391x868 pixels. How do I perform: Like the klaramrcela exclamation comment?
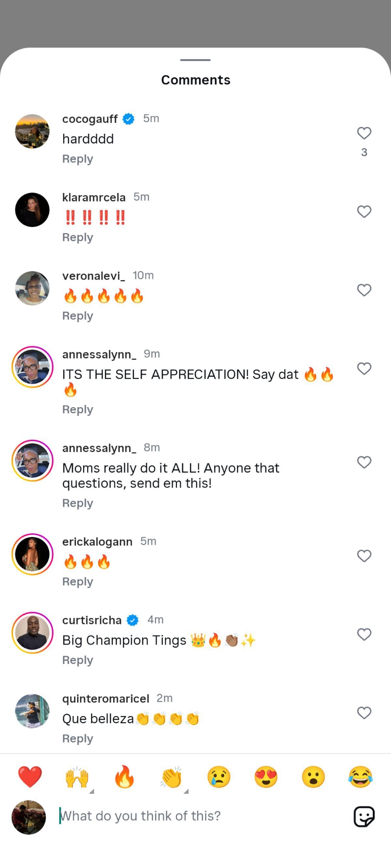pyautogui.click(x=364, y=212)
